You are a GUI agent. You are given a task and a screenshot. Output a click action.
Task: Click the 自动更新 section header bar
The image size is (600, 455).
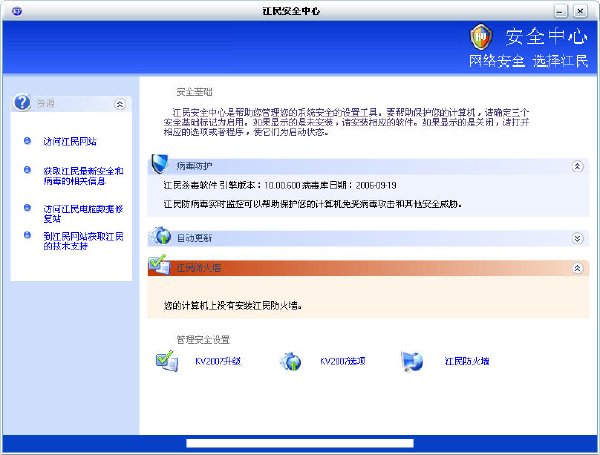(368, 238)
